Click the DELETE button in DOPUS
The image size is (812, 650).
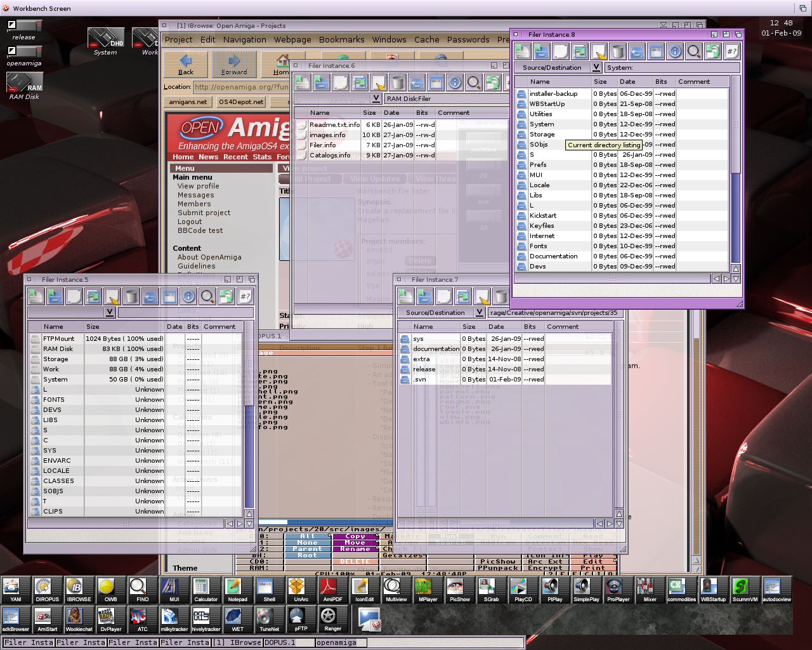355,562
